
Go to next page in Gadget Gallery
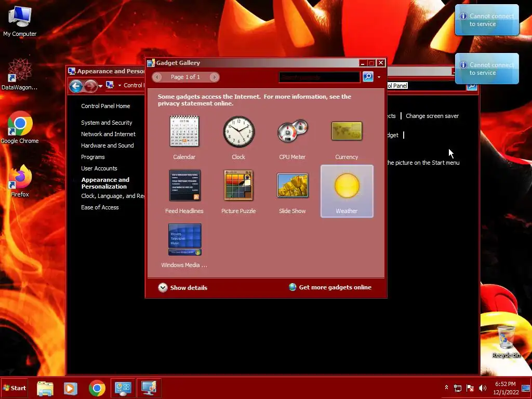tap(214, 77)
